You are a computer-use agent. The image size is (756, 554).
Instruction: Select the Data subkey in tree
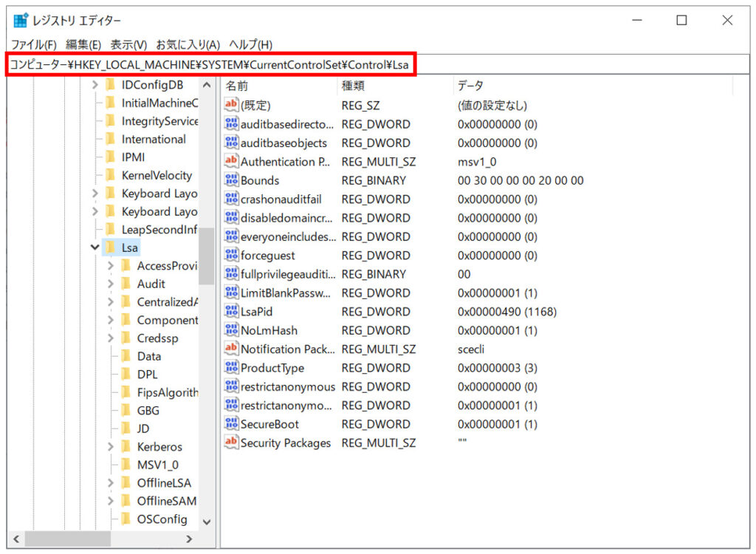point(149,356)
